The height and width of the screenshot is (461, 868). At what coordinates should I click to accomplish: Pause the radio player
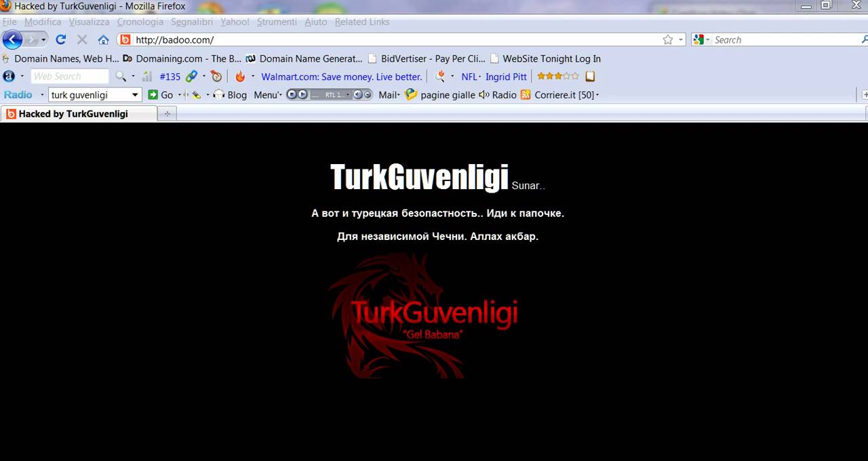click(292, 95)
